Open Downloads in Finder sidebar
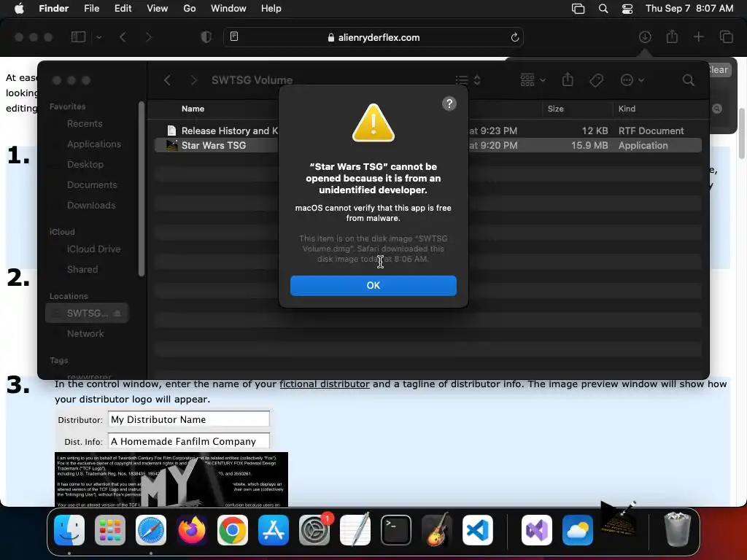Screen dimensions: 747x560 91,205
